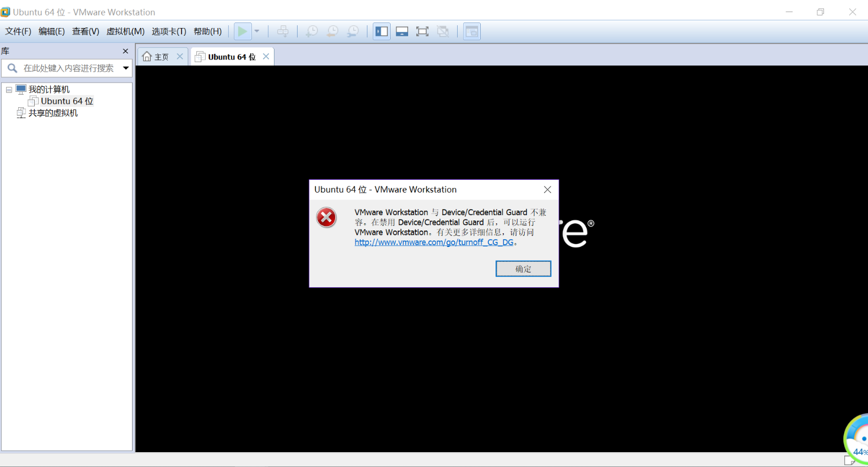This screenshot has height=467, width=868.
Task: Switch to the Ubuntu 64 位 tab
Action: tap(232, 57)
